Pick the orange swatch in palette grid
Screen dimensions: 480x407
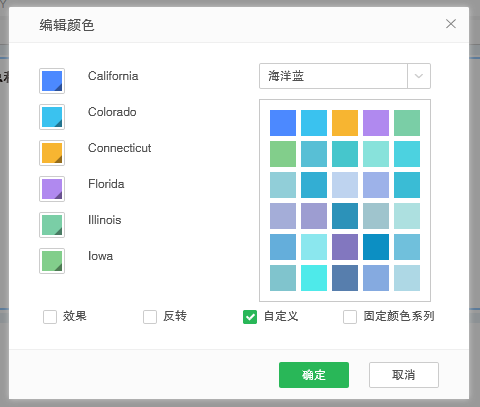[345, 123]
